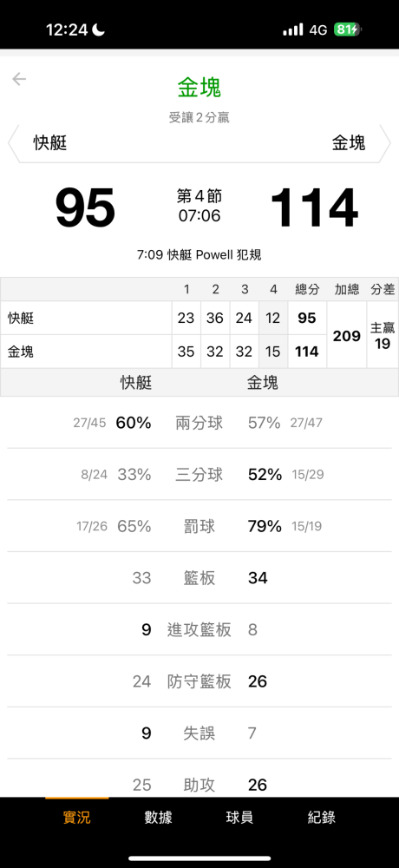Screen dimensions: 399x868
Task: Switch to the 紀錄 records tab
Action: coord(322,817)
